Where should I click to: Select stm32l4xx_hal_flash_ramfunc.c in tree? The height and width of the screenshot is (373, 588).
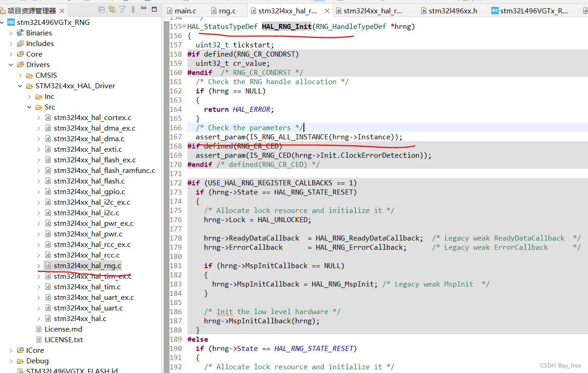105,170
